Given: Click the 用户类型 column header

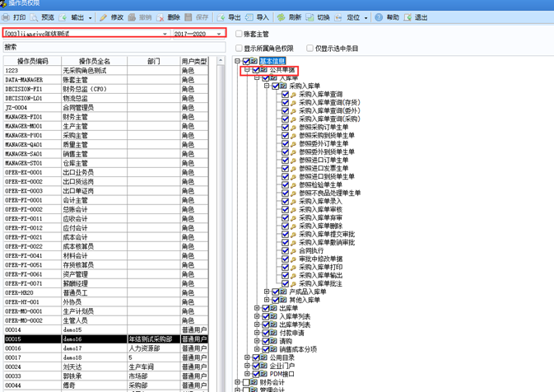Looking at the screenshot, I should pyautogui.click(x=194, y=61).
